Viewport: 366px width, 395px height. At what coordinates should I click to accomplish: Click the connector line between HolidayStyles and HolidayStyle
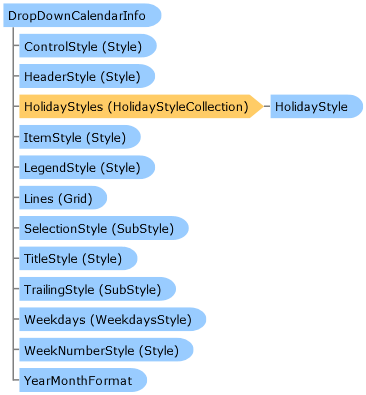267,106
